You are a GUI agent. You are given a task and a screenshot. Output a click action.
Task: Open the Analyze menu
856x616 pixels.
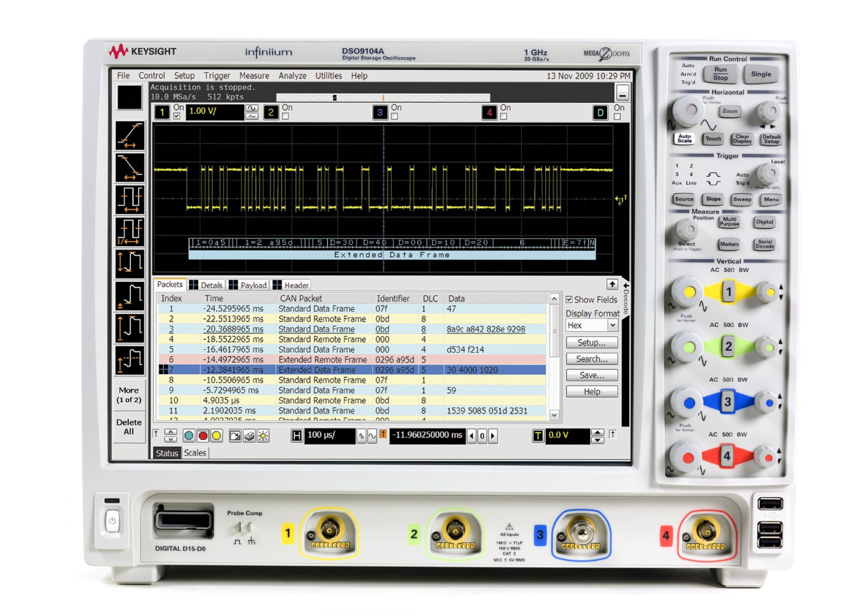coord(293,76)
